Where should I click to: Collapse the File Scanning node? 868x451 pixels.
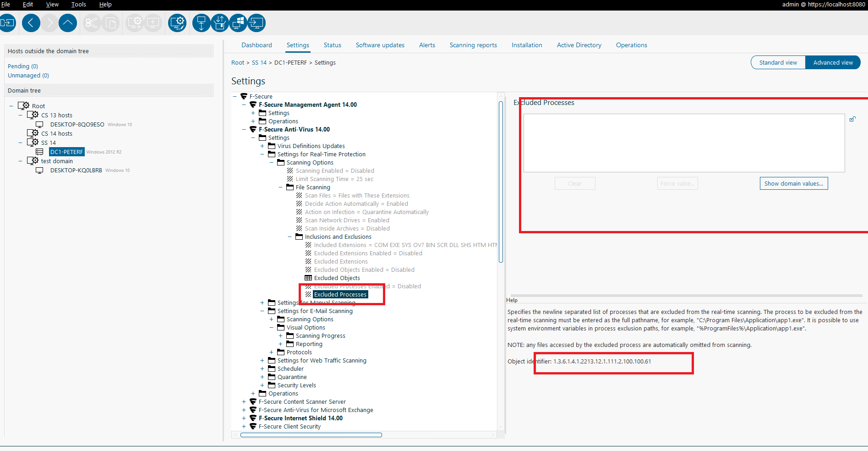click(x=280, y=187)
